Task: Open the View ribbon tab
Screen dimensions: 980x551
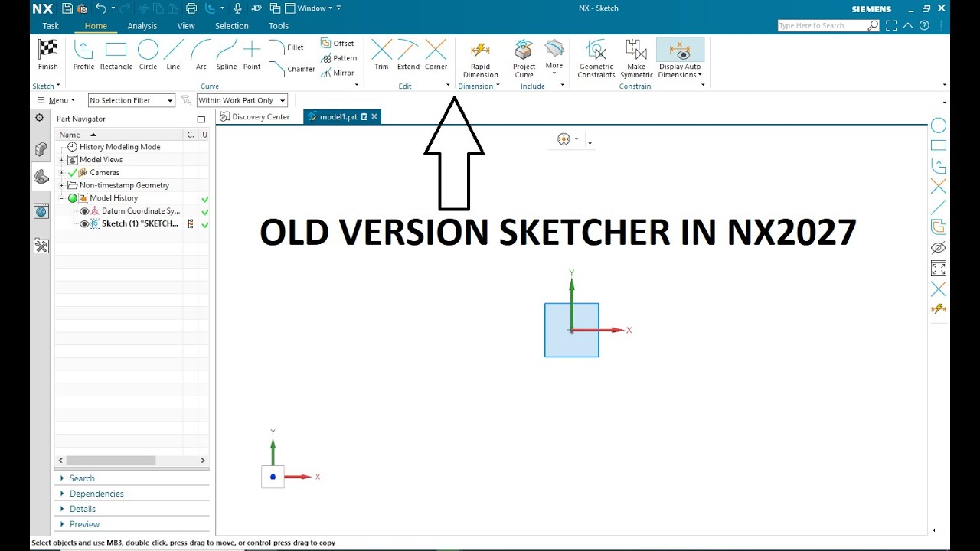Action: (186, 26)
